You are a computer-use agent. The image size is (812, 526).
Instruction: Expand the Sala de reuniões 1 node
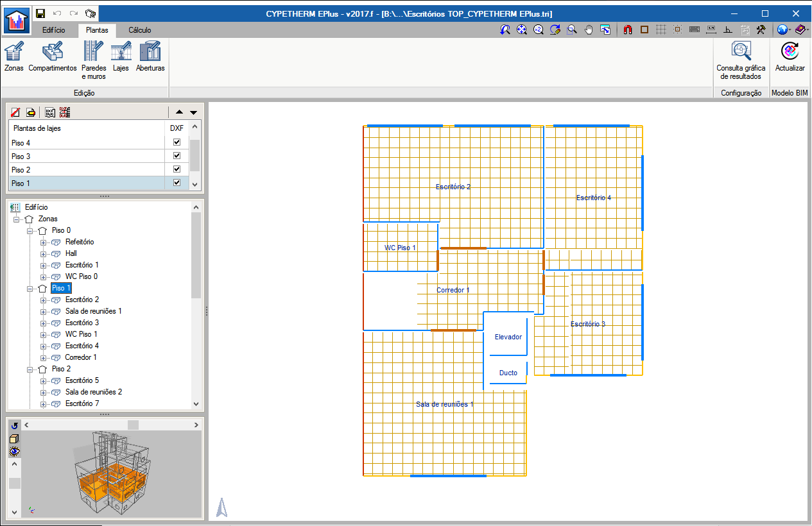coord(44,312)
